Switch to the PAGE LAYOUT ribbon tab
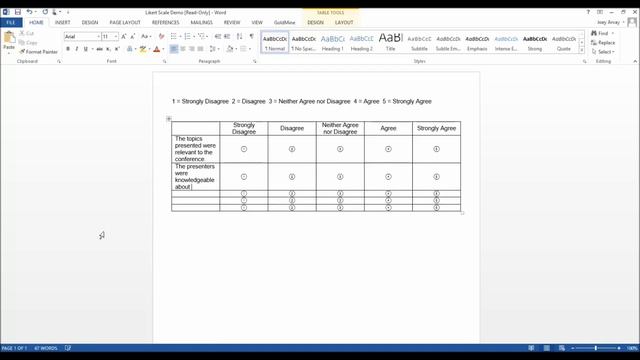The height and width of the screenshot is (360, 640). [x=125, y=22]
